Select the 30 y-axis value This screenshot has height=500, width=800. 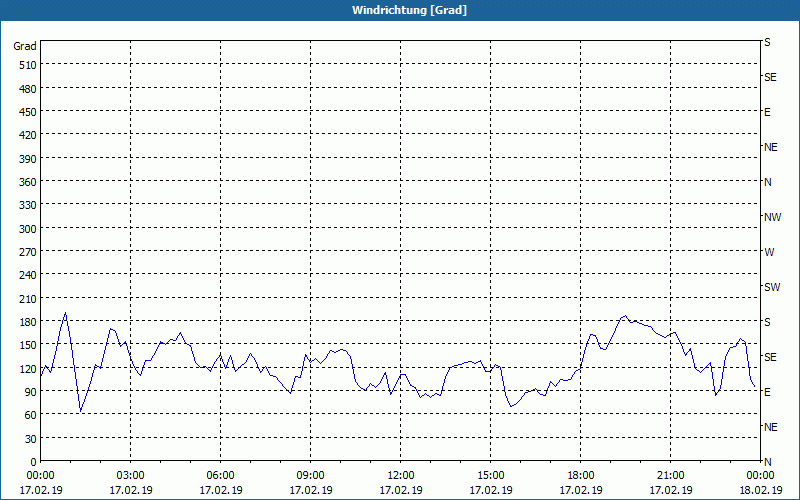[31, 439]
